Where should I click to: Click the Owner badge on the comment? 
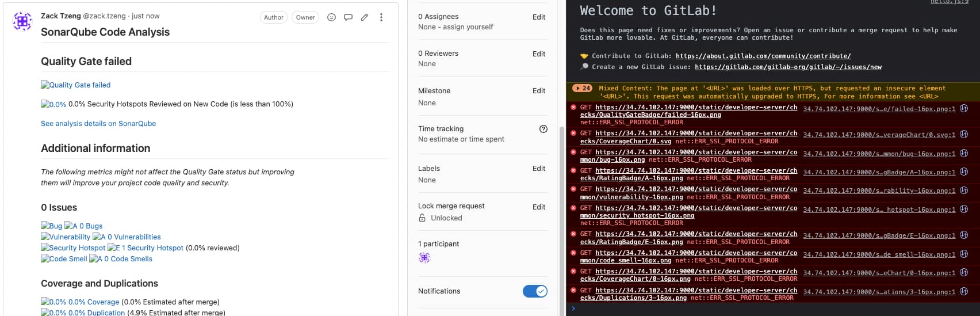pos(305,17)
